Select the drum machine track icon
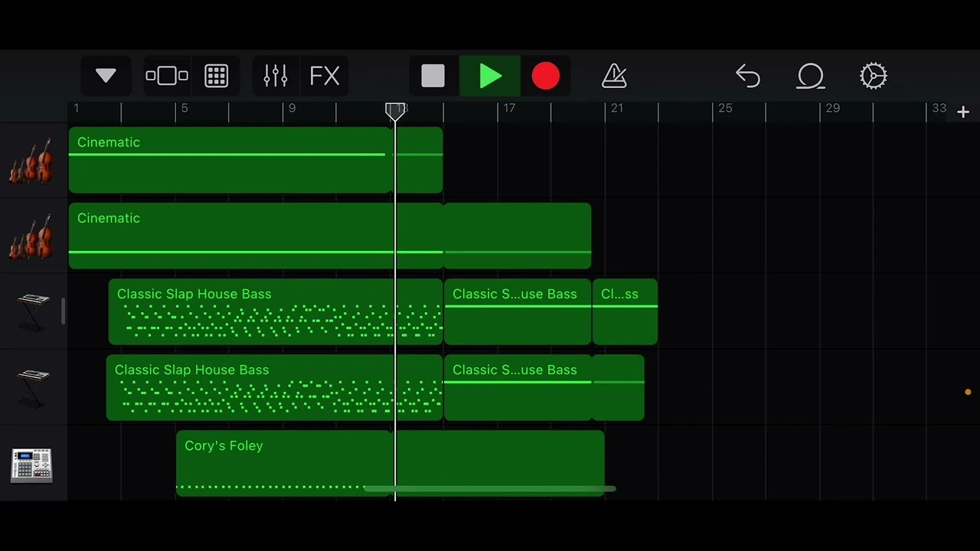 point(31,465)
